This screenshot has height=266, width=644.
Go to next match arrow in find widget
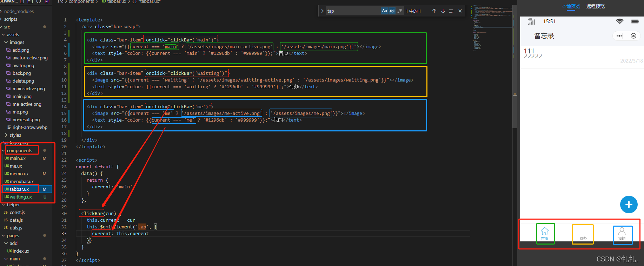tap(443, 11)
